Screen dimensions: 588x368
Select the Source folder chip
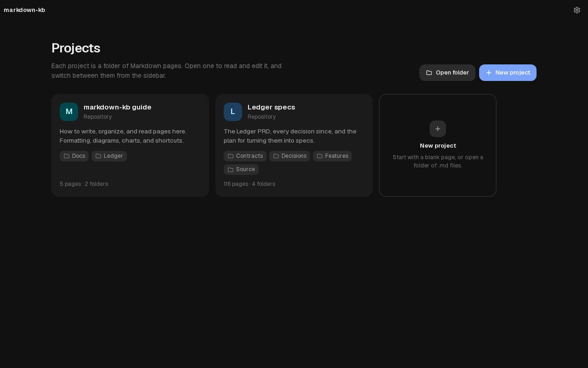click(x=241, y=169)
